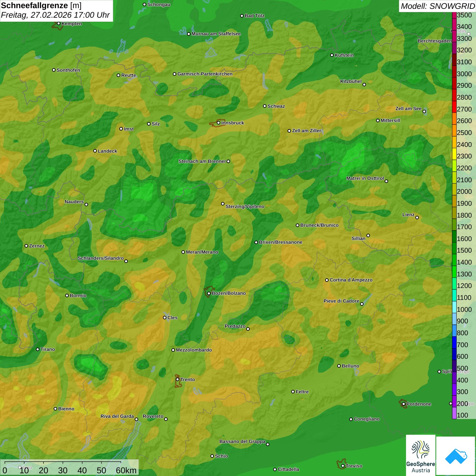Select the Feltre marker dot
Viewport: 476px width, 476px height.
click(x=293, y=392)
